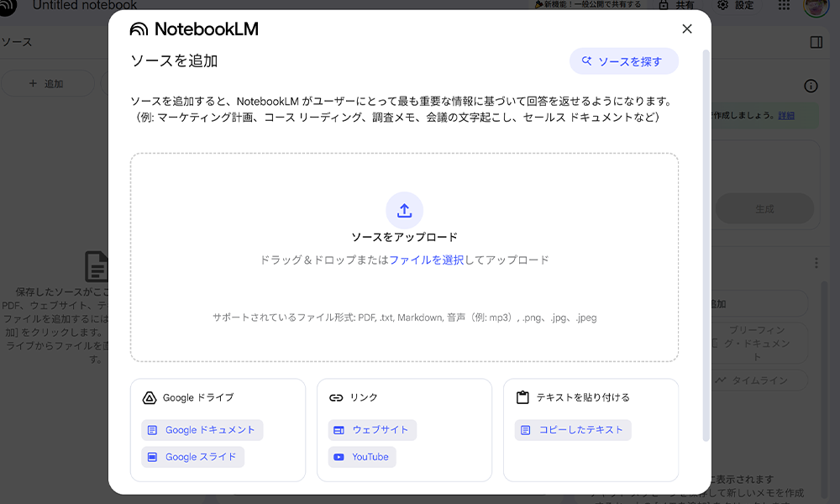Choose Google ドキュメント source
840x504 pixels.
(202, 429)
